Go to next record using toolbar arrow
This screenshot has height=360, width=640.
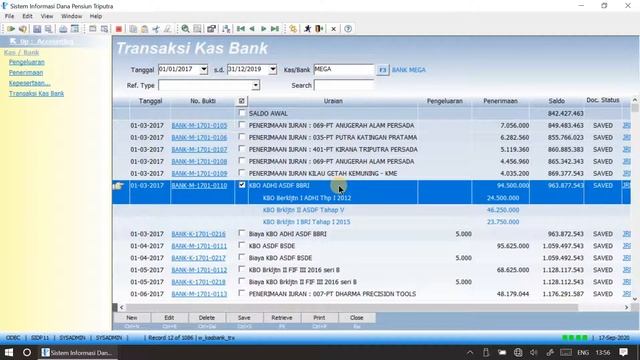pyautogui.click(x=264, y=29)
